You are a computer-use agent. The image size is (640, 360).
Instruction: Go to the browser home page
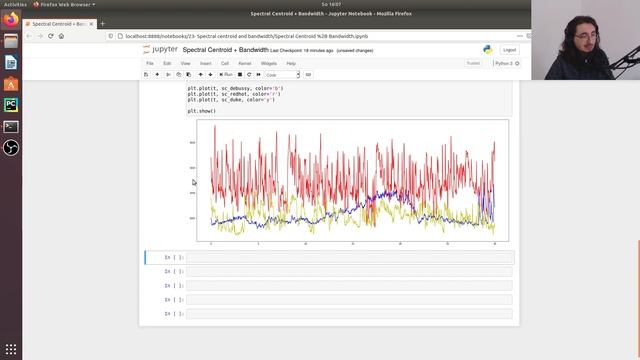(x=61, y=36)
